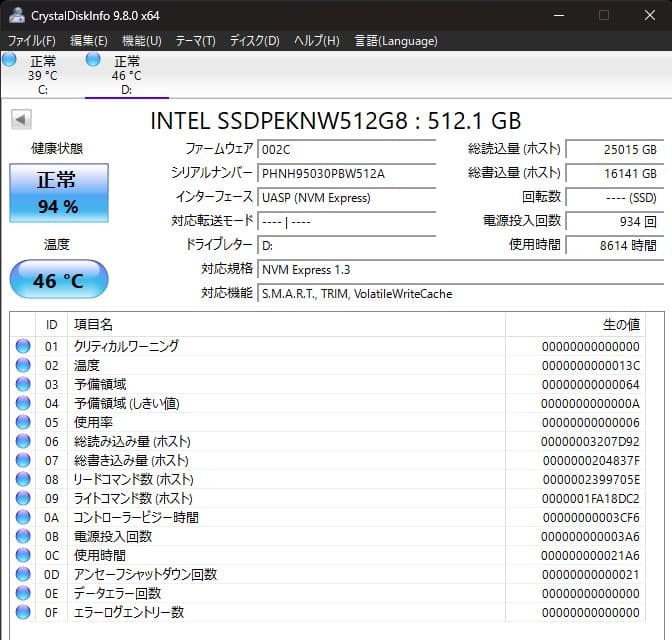Click the row label 使用率
Screen dimensions: 672x640
click(93, 422)
